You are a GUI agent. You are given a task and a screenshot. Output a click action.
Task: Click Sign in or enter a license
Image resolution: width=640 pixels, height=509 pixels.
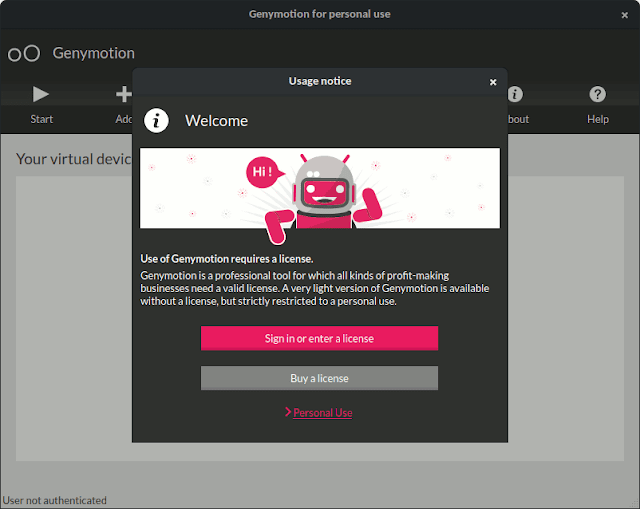319,338
